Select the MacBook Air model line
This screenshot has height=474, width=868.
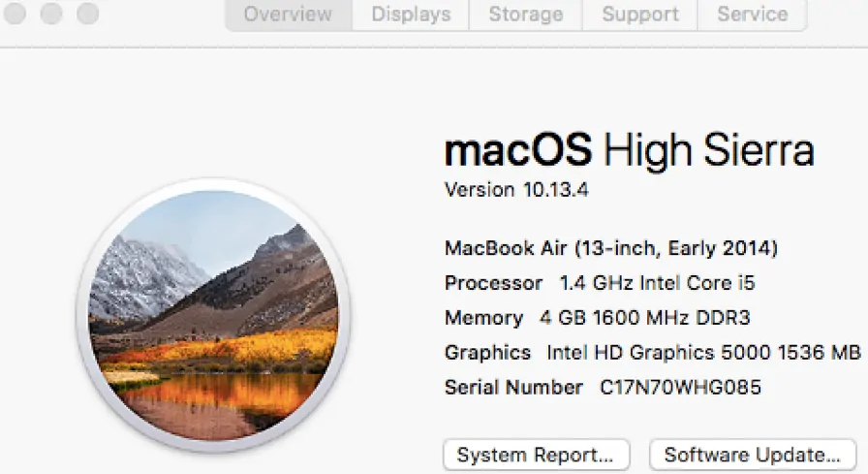click(x=611, y=248)
